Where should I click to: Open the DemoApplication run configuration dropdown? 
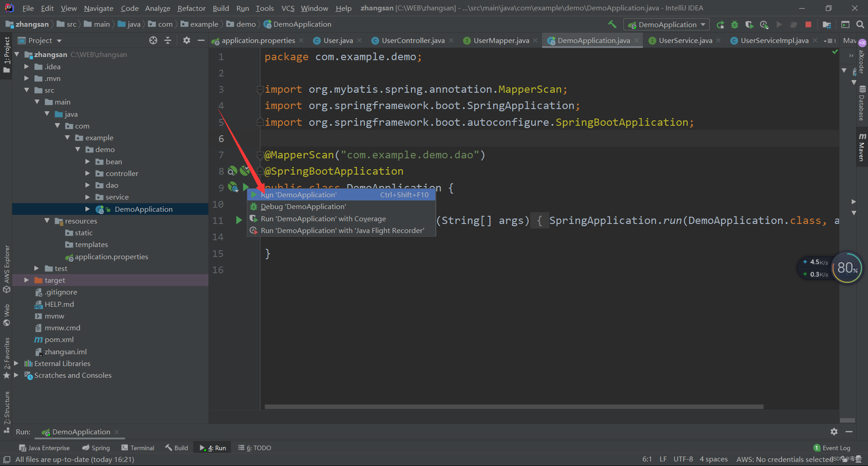[x=666, y=24]
